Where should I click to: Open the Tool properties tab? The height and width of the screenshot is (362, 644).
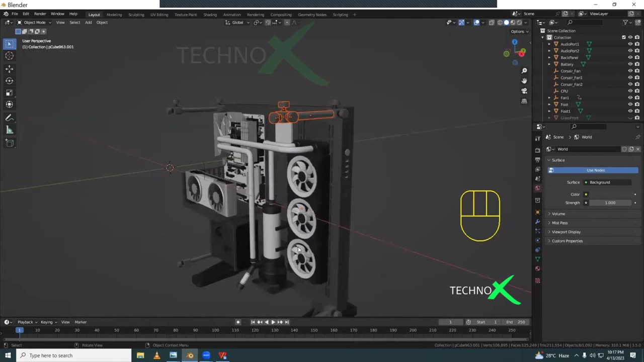537,138
